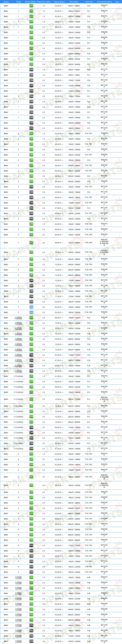
Task: Click the '01.2015 ->' production date cell
Action: (x=59, y=376)
